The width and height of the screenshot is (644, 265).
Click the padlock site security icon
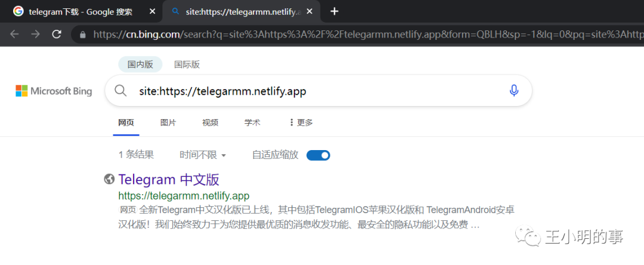(x=83, y=35)
